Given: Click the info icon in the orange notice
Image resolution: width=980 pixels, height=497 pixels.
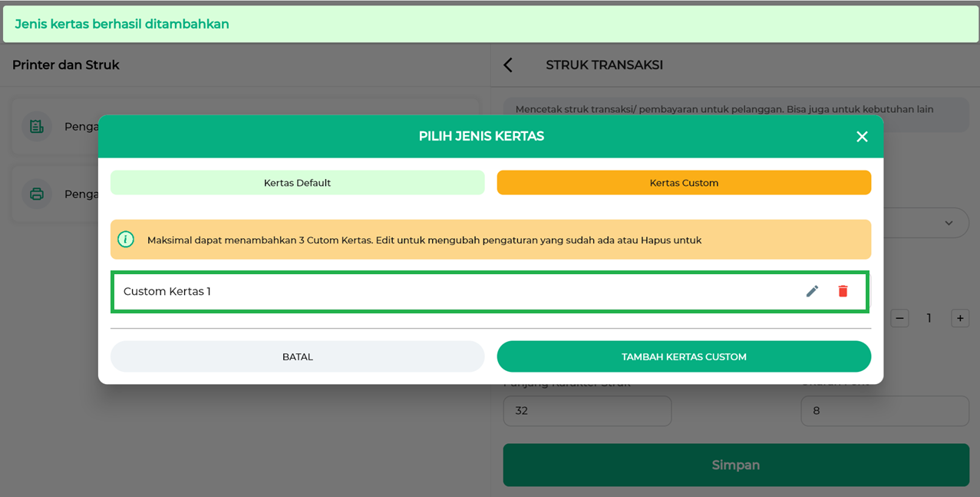Looking at the screenshot, I should [x=126, y=240].
